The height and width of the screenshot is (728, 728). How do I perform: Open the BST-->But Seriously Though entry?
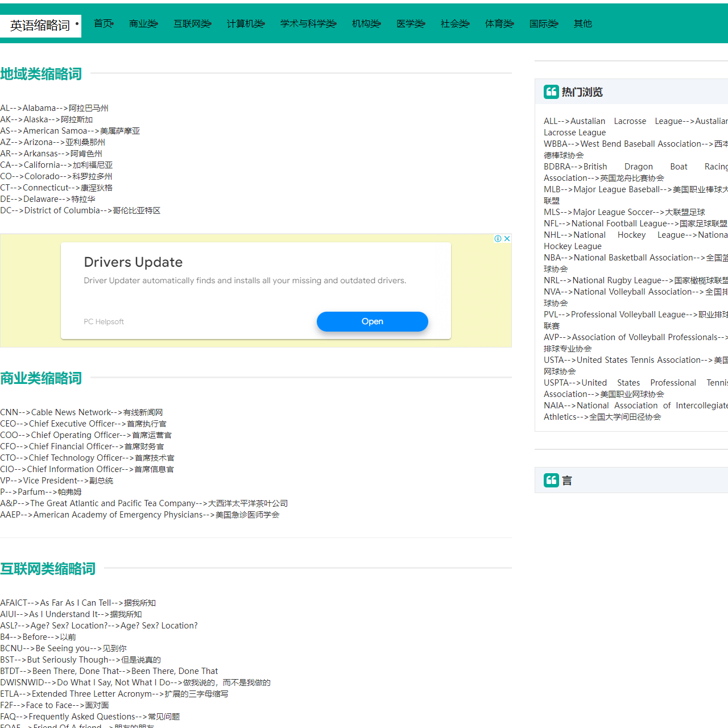(80, 660)
